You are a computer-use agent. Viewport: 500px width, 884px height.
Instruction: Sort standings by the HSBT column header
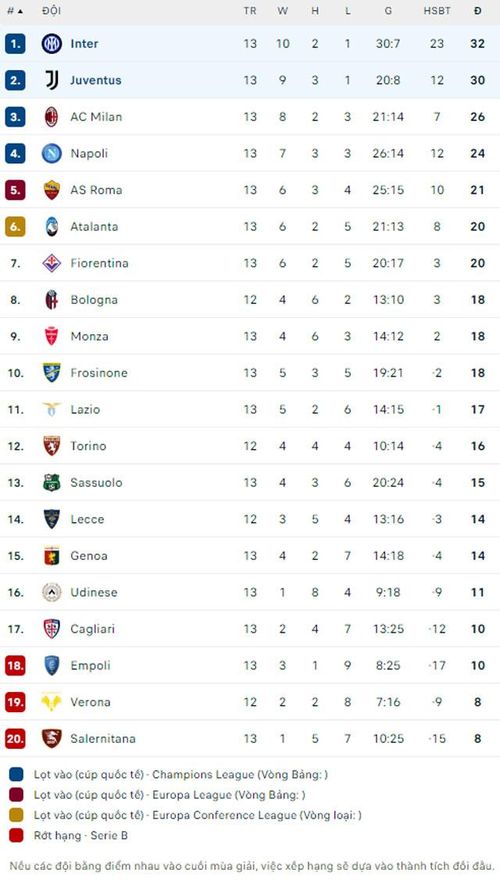tap(437, 11)
